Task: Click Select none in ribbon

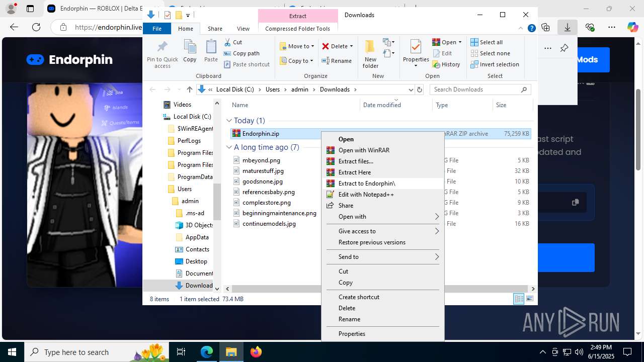Action: pos(490,53)
